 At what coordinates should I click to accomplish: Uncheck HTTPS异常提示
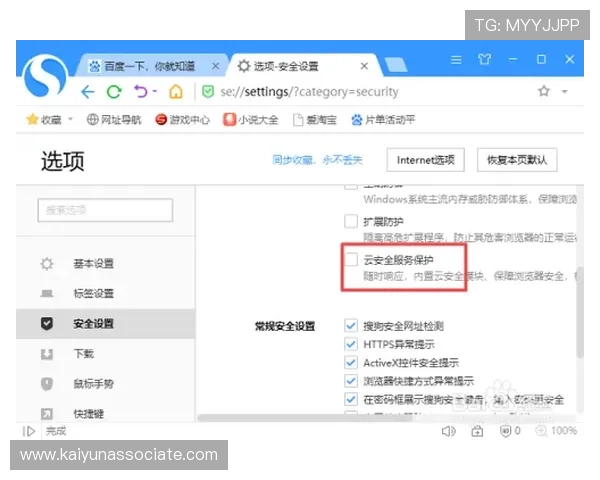(x=351, y=344)
